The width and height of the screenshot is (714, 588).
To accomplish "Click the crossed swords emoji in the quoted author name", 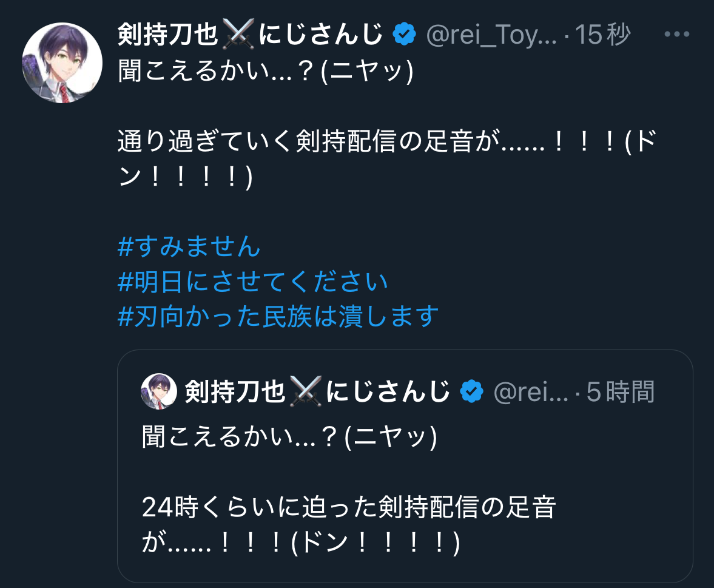I will [x=305, y=391].
